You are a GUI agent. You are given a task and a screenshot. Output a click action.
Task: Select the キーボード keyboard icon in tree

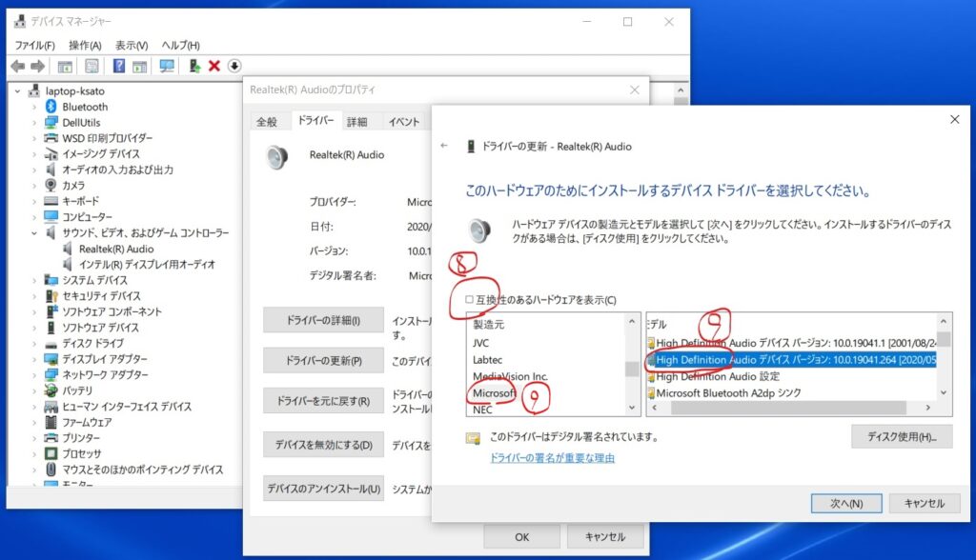pos(51,201)
